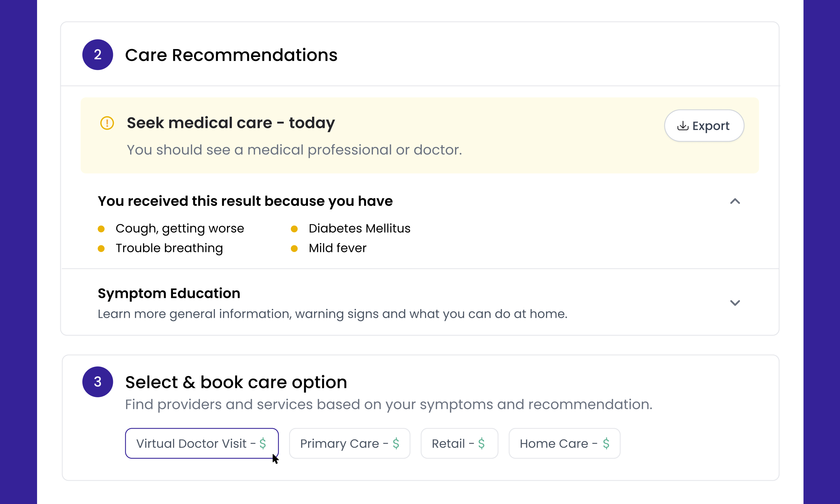
Task: Click the warning alert icon next to recommendation
Action: pos(107,123)
